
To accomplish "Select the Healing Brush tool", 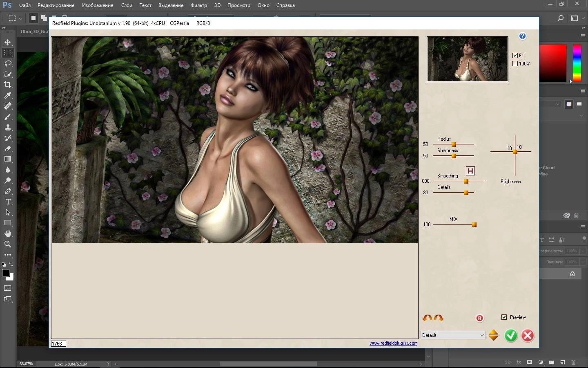I will pos(8,106).
